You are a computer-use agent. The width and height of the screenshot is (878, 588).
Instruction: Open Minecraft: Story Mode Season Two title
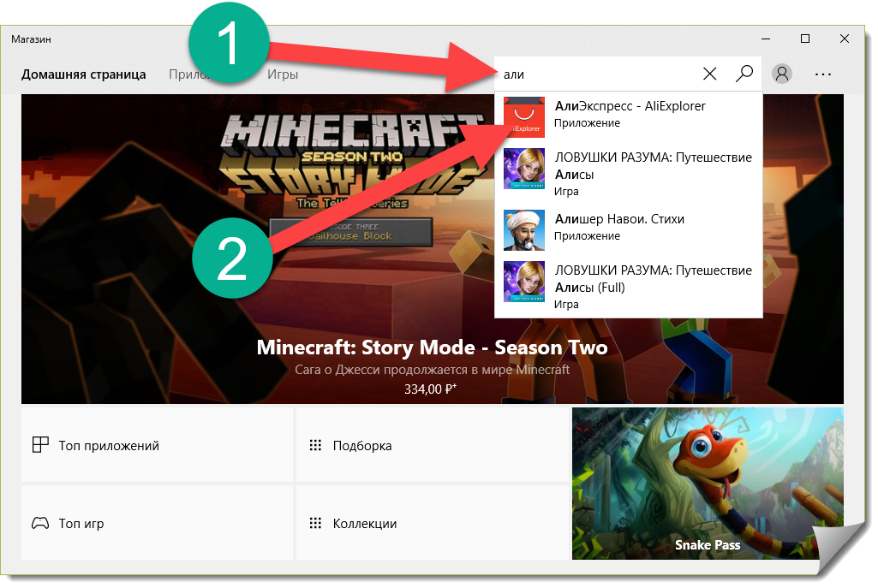click(432, 348)
